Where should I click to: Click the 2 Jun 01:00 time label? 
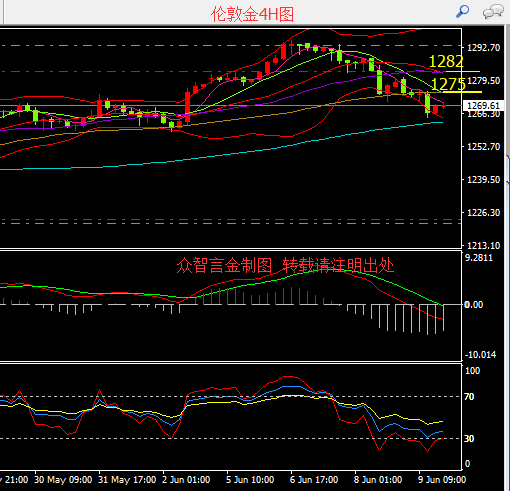click(186, 480)
